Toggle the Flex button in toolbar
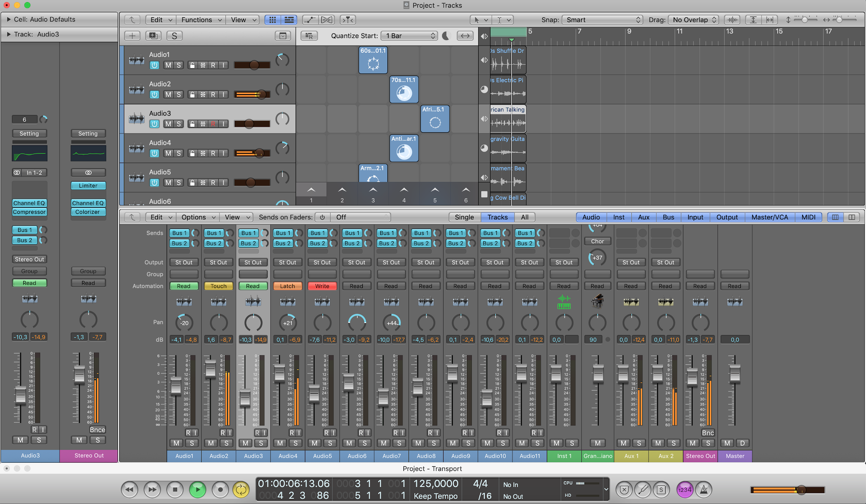Image resolution: width=866 pixels, height=504 pixels. (x=327, y=20)
